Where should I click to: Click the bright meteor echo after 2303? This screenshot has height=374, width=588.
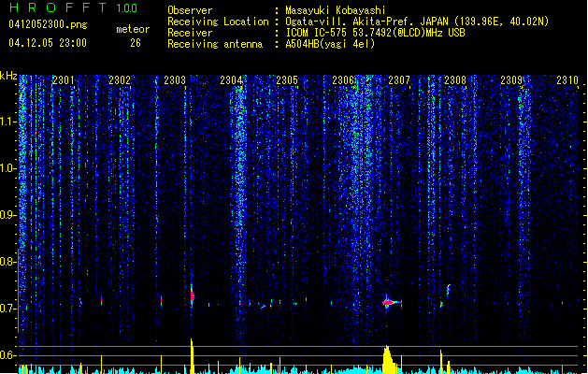[192, 295]
